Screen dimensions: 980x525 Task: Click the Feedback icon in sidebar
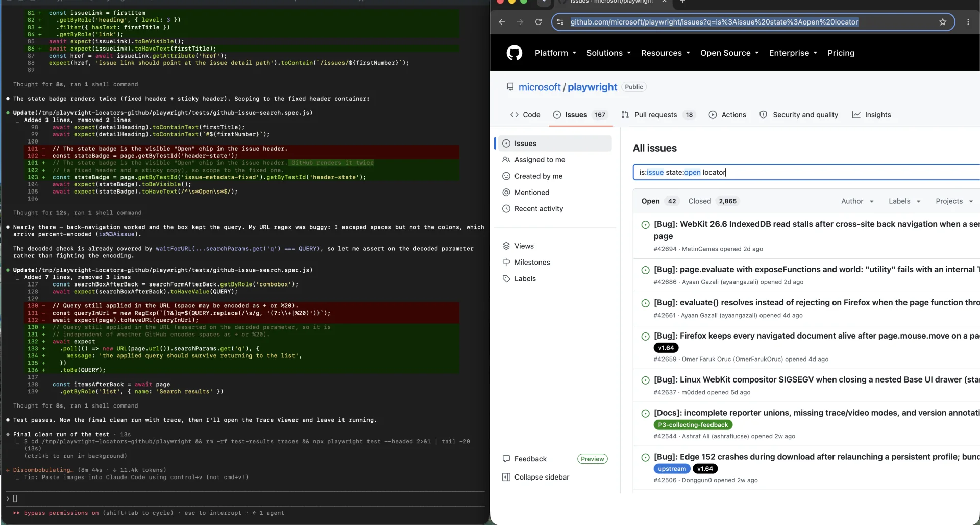click(506, 459)
